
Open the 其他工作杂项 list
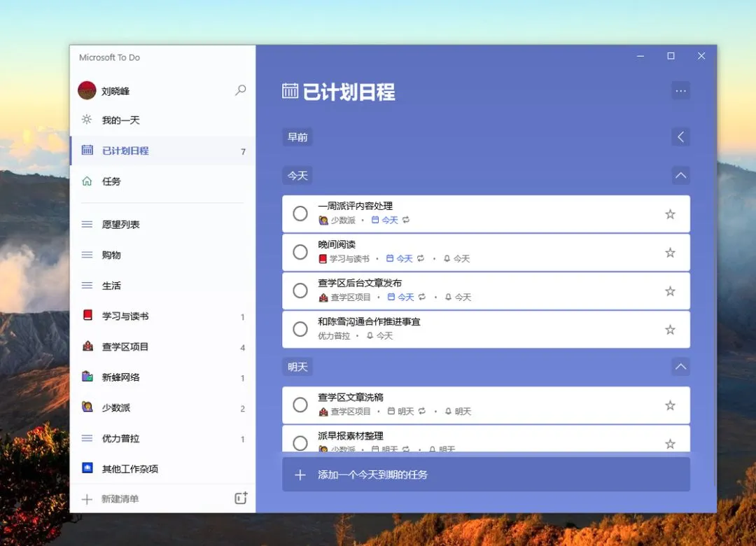(x=162, y=469)
